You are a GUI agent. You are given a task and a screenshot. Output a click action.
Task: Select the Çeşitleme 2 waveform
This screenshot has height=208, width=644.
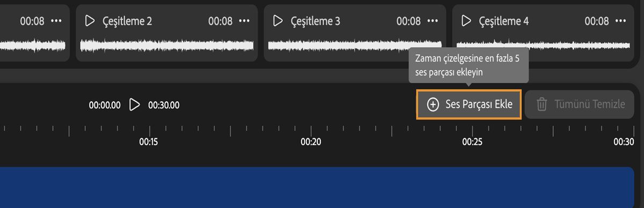(x=166, y=46)
